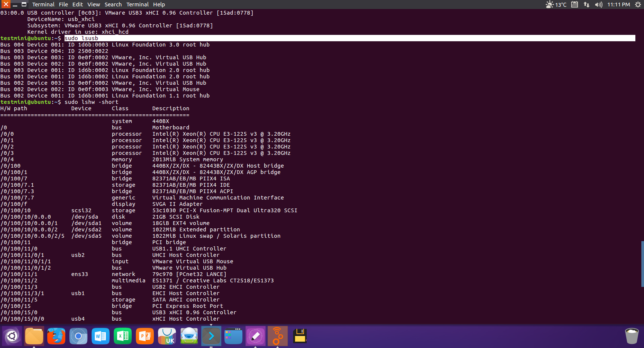Restore the terminal window size

pos(24,4)
